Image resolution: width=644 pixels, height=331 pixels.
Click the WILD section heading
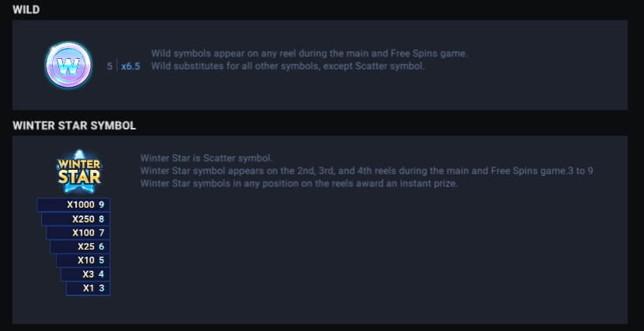26,10
